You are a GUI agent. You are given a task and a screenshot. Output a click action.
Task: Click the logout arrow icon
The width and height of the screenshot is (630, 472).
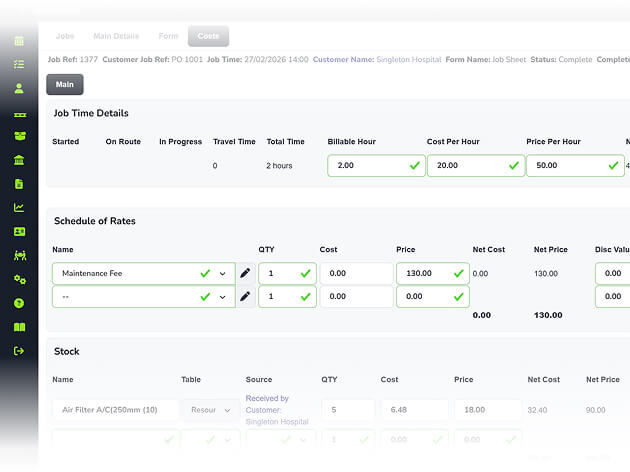pos(19,351)
